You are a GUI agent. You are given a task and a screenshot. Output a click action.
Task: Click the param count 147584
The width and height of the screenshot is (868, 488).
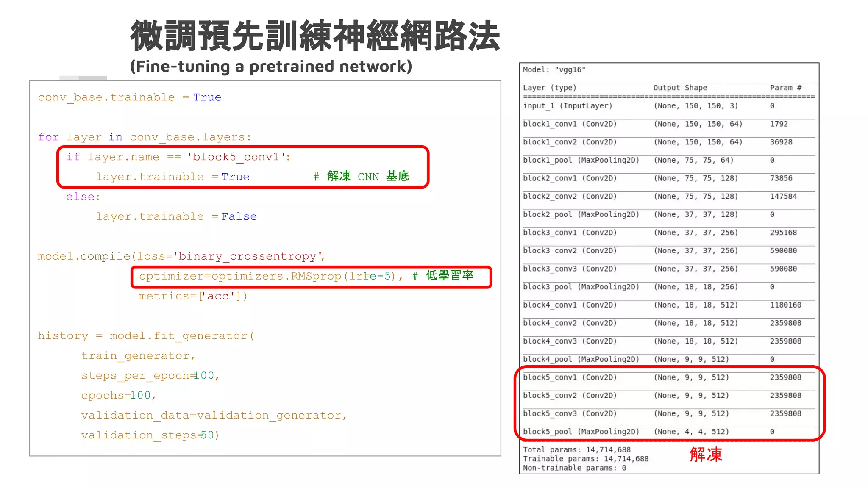[783, 197]
